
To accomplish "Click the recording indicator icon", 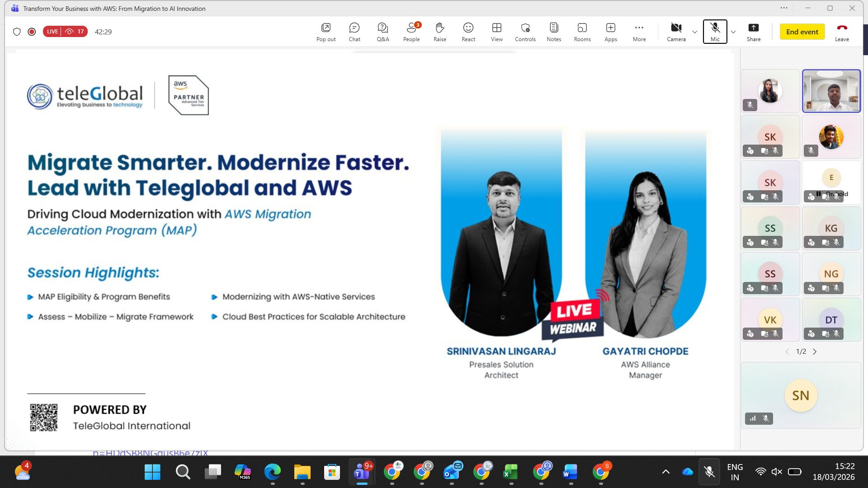I will pyautogui.click(x=32, y=32).
